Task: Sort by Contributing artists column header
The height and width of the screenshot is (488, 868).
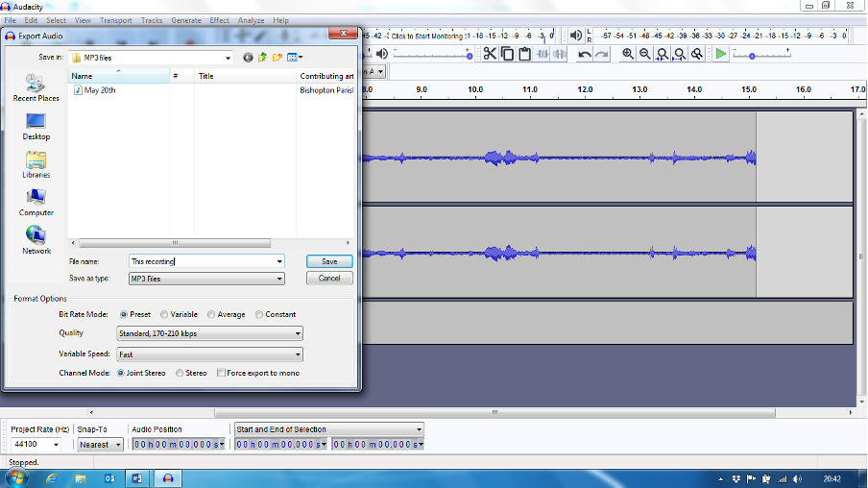Action: pos(325,76)
